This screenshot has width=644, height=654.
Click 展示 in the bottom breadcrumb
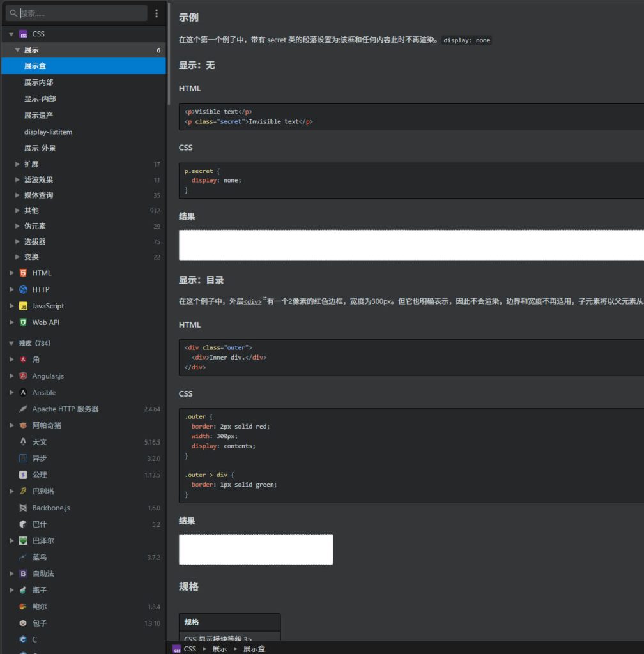[219, 649]
